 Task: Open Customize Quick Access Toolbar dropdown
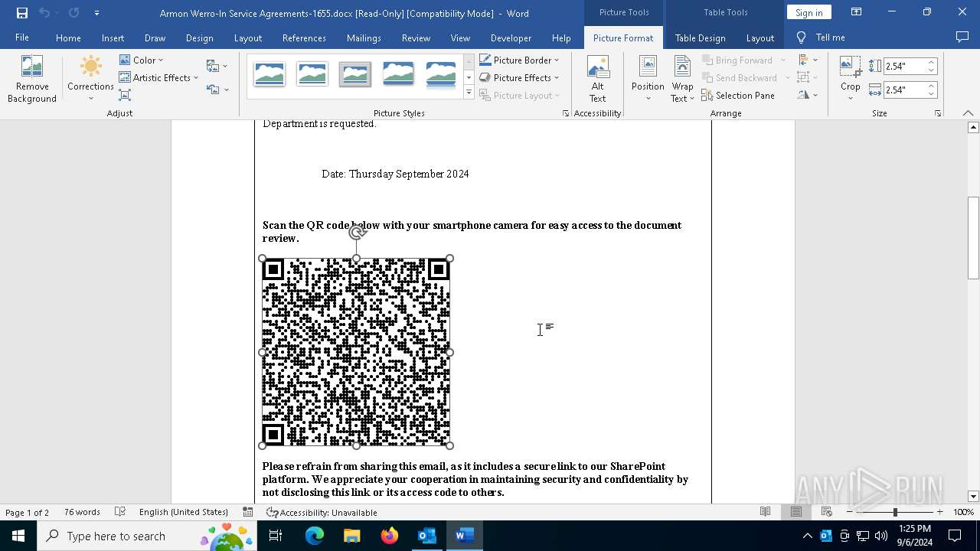click(x=96, y=13)
